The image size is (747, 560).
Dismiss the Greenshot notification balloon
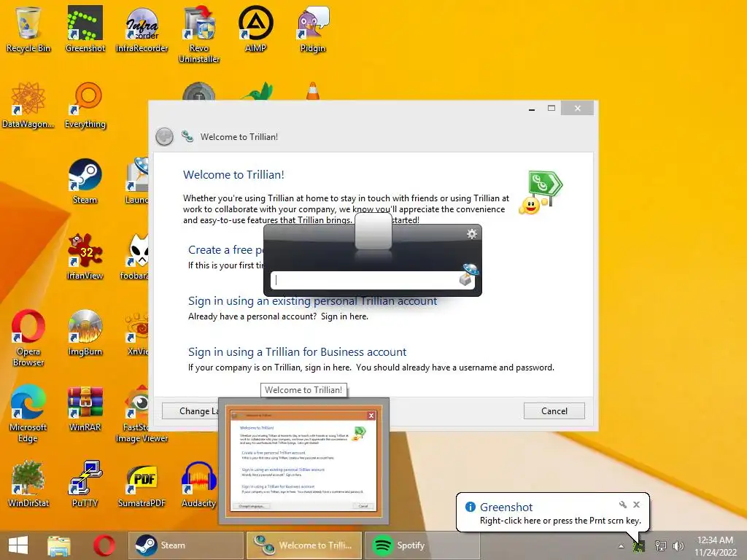coord(636,505)
